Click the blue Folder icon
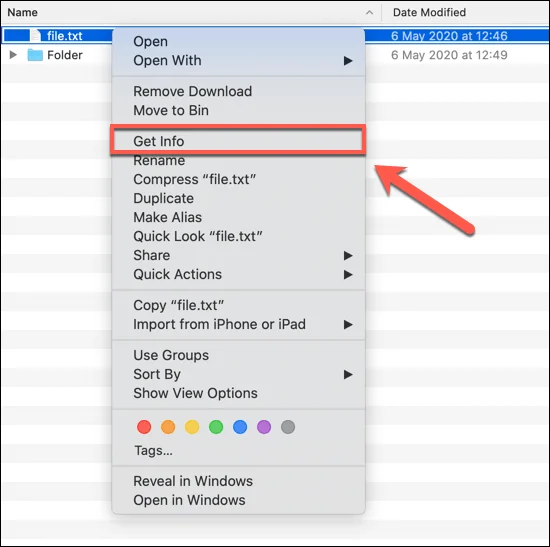 [35, 55]
